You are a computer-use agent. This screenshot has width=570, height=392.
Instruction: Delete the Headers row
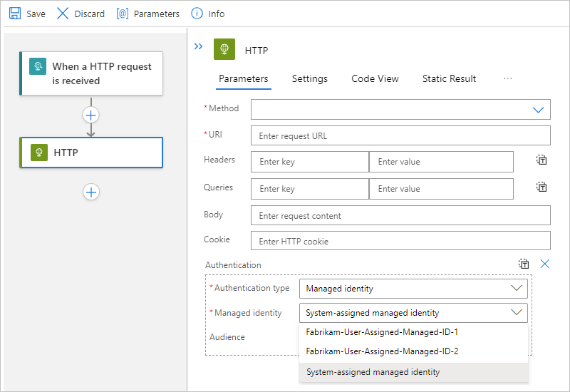coord(541,160)
